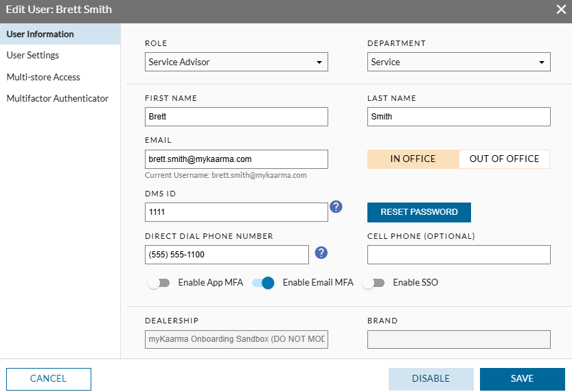
Task: Click the Edit User: Brett Smith title
Action: (x=59, y=10)
